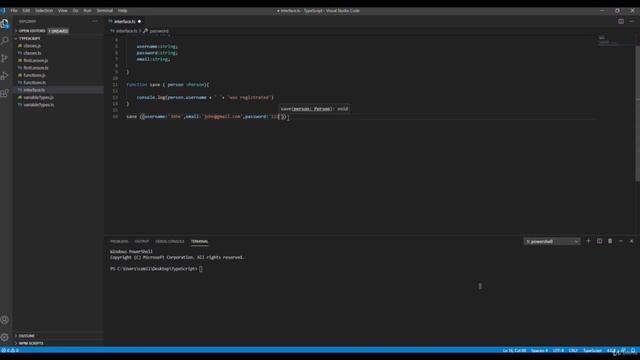
Task: Open the Selection menu
Action: (x=44, y=11)
